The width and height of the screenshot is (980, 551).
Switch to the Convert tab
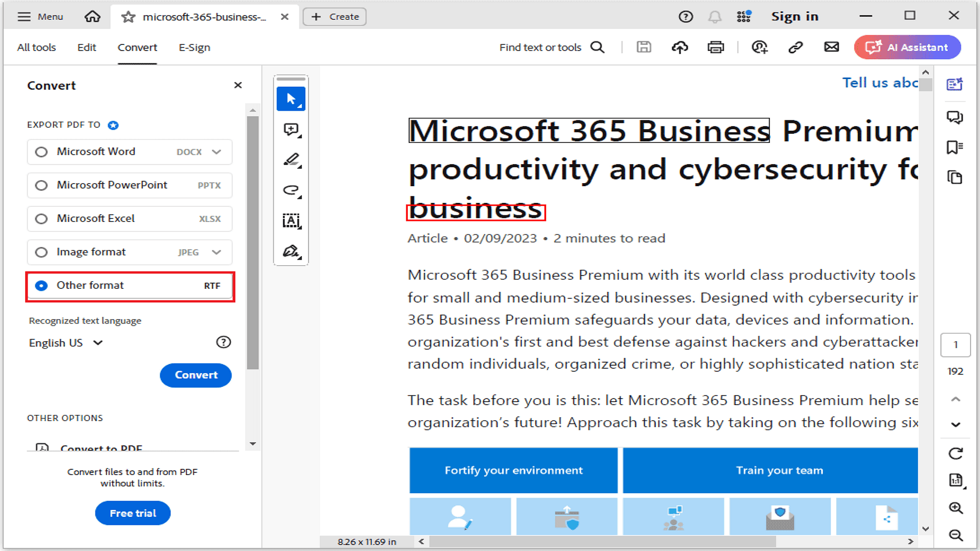(x=137, y=47)
